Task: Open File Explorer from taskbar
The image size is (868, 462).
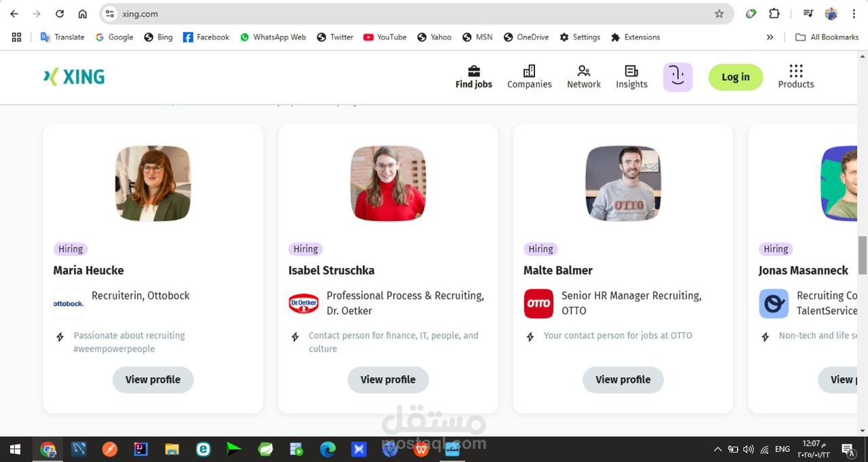Action: pyautogui.click(x=172, y=449)
